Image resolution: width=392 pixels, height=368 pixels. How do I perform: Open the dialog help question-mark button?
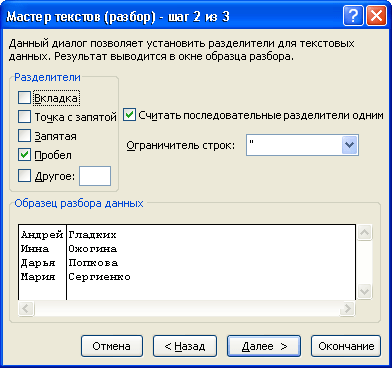tap(353, 16)
